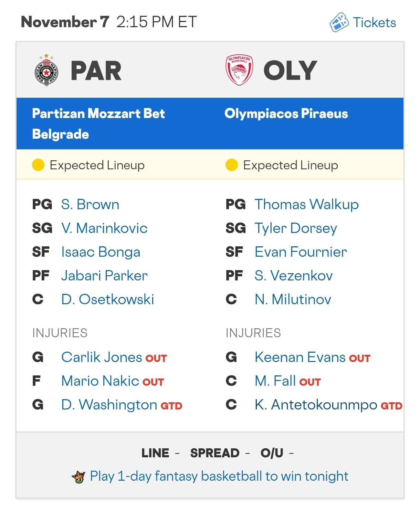Click the fantasy basketball crown mascot icon
This screenshot has height=512, width=420.
78,477
